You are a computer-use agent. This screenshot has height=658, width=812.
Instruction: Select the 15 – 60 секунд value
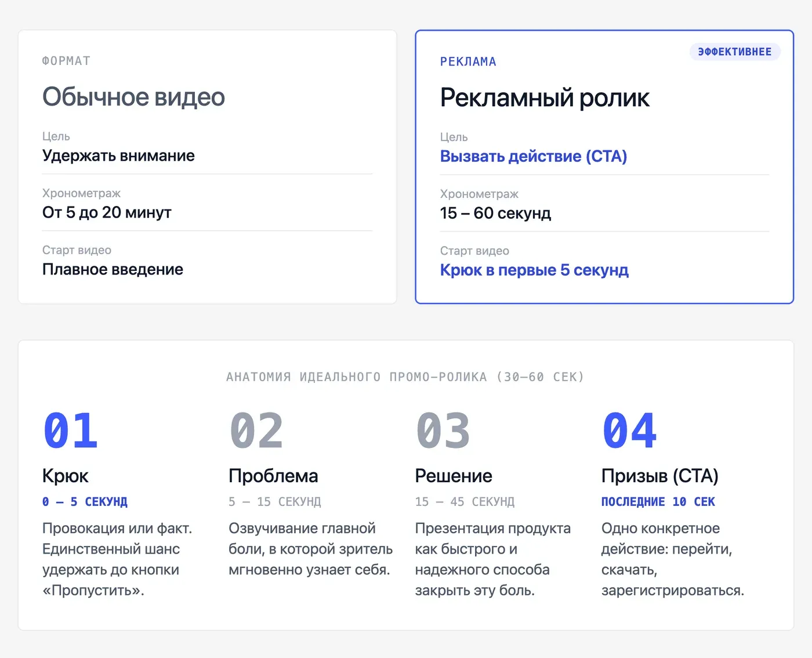(495, 213)
